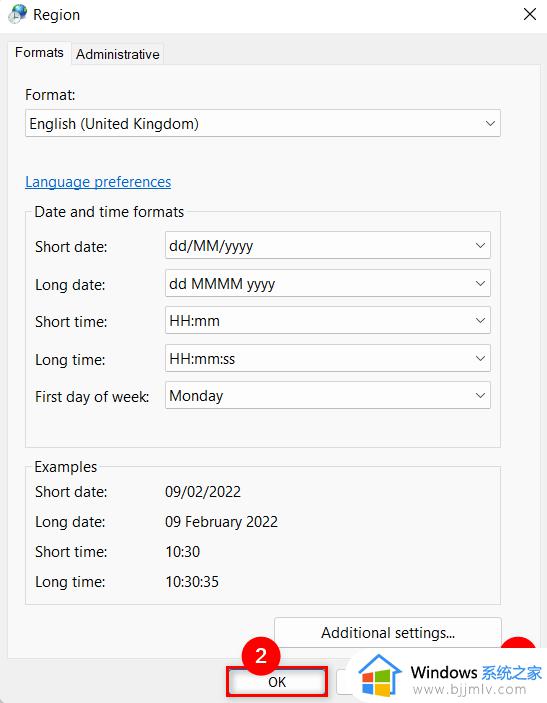
Task: Click the Region globe icon in title bar
Action: 17,14
